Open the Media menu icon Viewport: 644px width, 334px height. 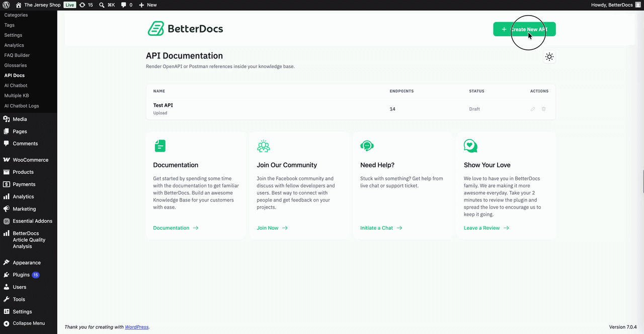click(x=7, y=119)
